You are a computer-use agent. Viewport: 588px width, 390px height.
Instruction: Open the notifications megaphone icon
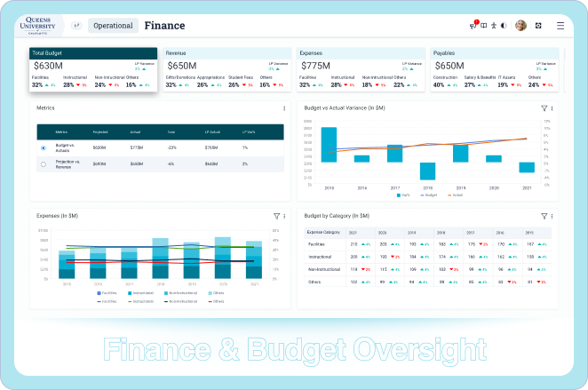pos(473,26)
